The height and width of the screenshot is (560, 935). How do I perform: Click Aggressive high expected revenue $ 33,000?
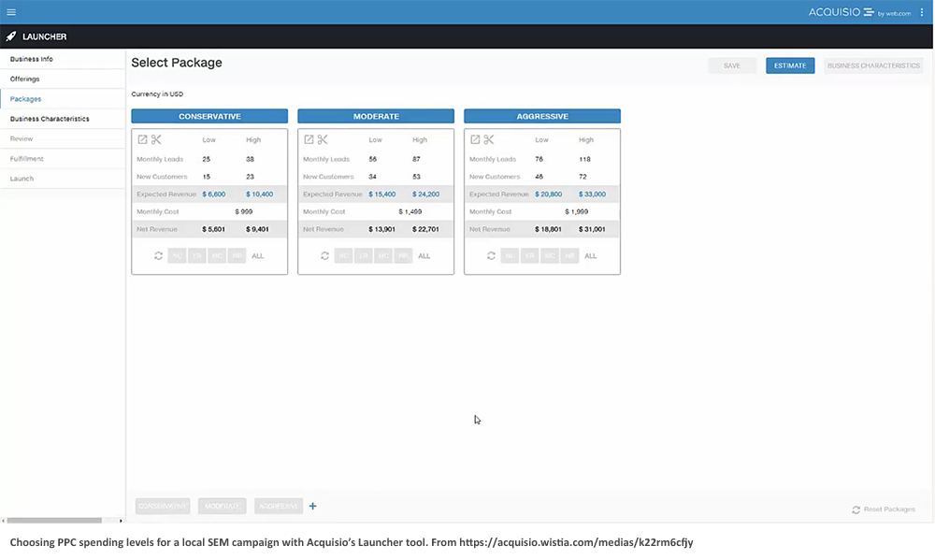592,194
